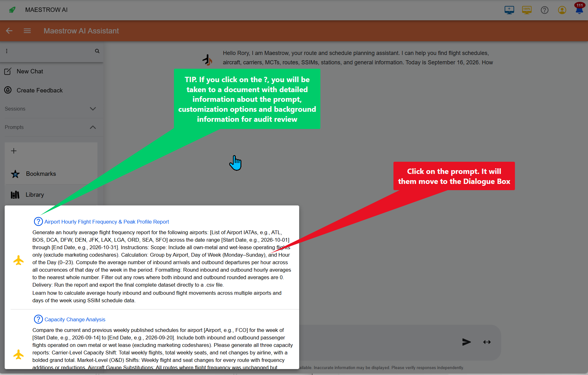Open Airport Hourly Flight Frequency & Peak Profile Report link
The image size is (588, 375).
coord(106,222)
